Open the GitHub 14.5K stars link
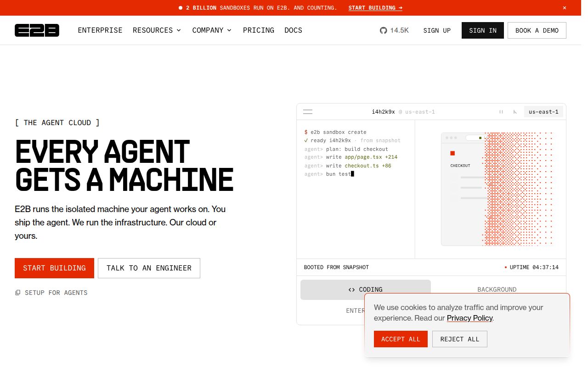The height and width of the screenshot is (368, 588). tap(394, 30)
